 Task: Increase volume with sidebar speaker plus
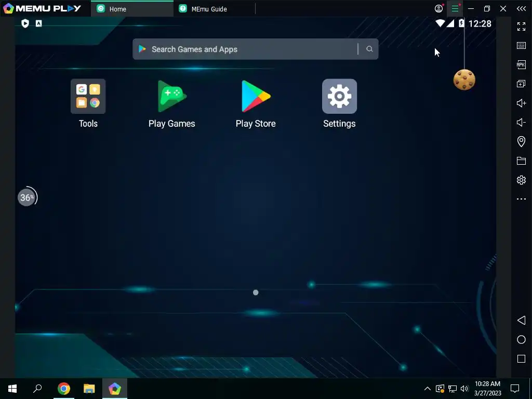(521, 103)
